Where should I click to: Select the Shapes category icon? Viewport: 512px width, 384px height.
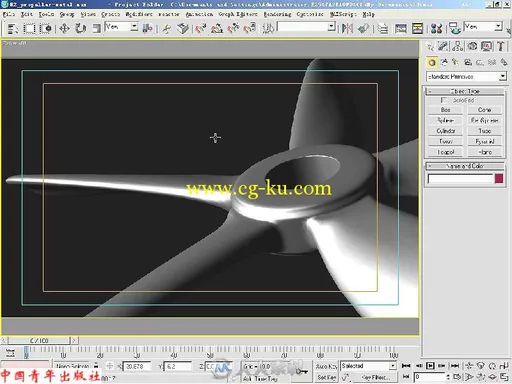click(x=444, y=62)
